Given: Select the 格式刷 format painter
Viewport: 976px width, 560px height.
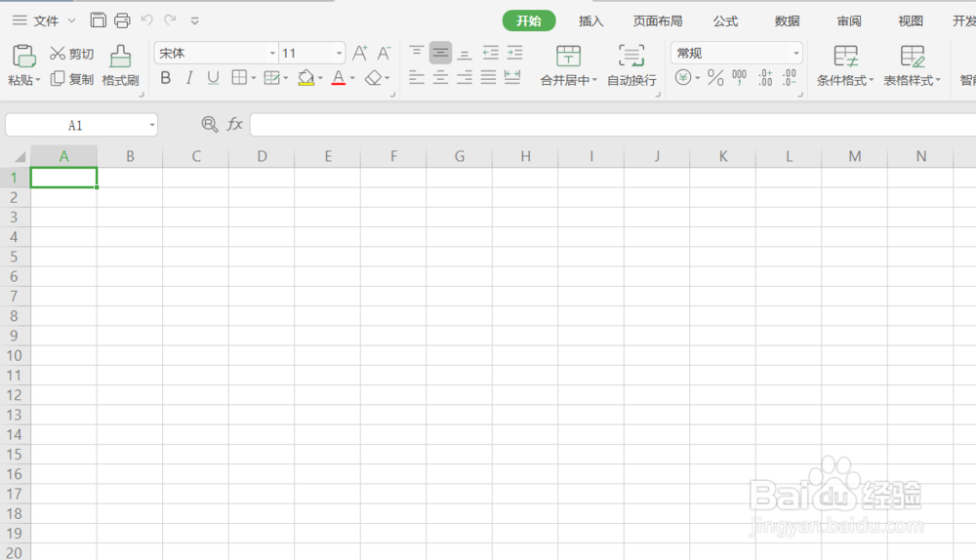Looking at the screenshot, I should [120, 65].
